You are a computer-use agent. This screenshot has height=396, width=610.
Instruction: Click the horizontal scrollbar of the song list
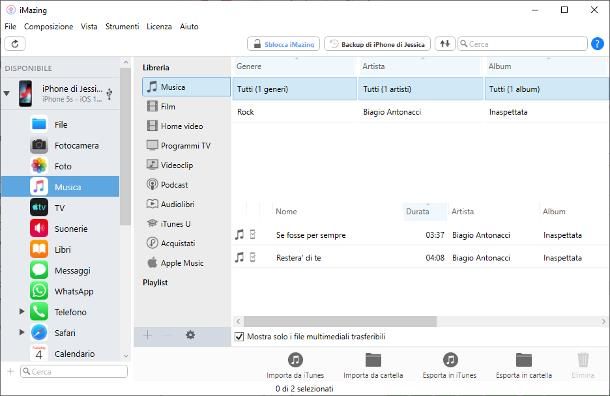tap(340, 321)
